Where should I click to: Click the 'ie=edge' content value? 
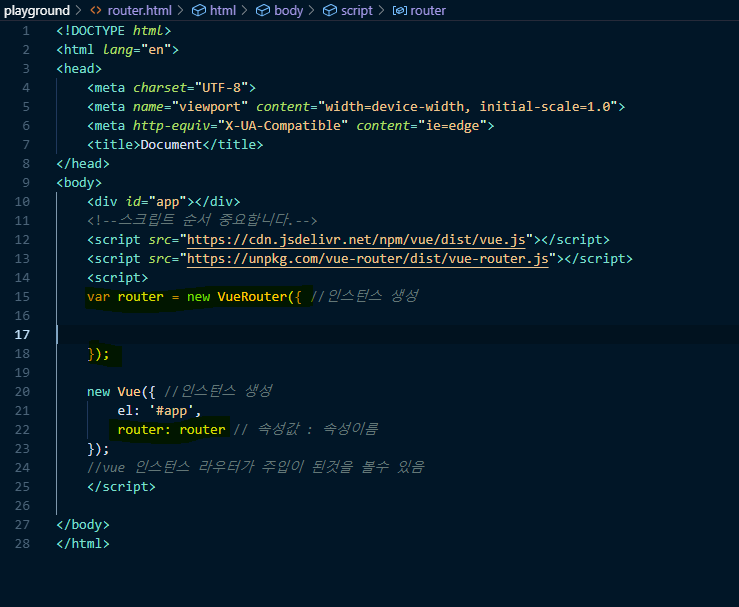[x=452, y=126]
